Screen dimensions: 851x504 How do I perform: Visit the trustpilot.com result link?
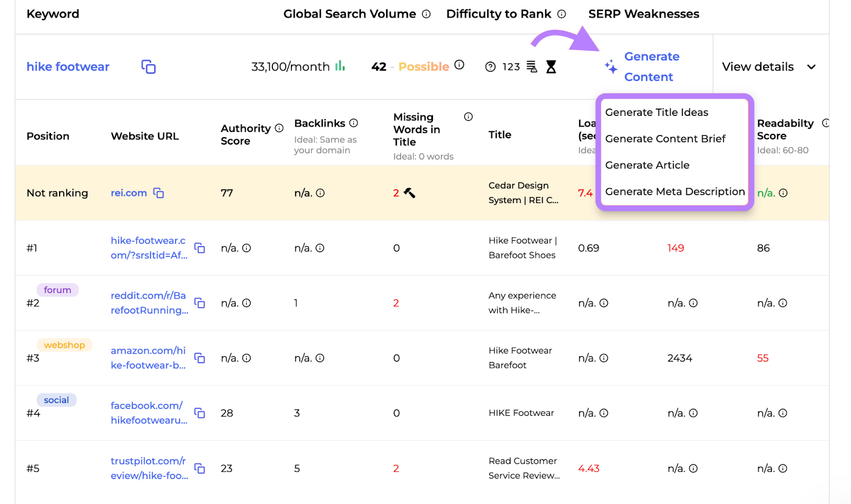149,468
